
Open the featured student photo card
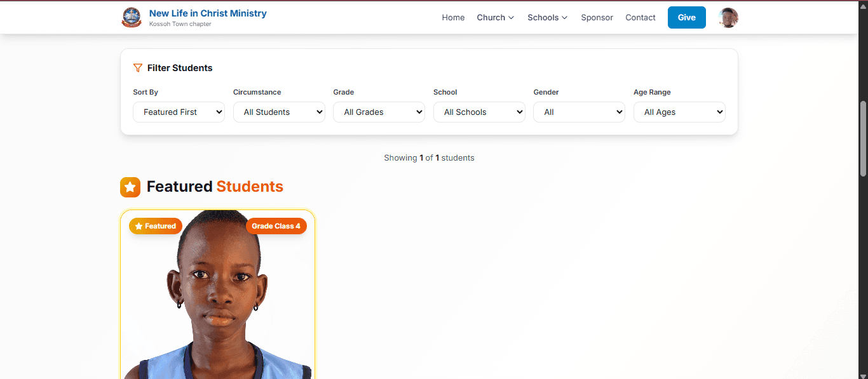tap(218, 294)
